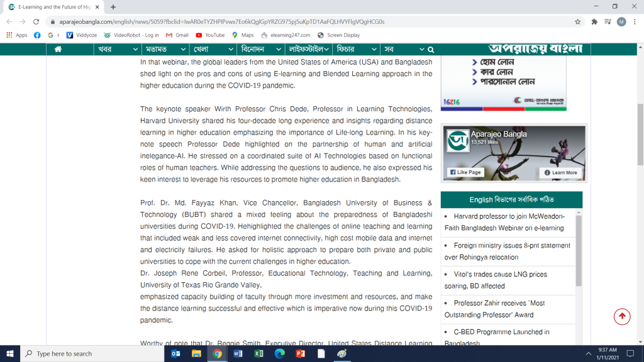
Task: Open C-BED Programme Launched in Bangladesh article
Action: (497, 337)
